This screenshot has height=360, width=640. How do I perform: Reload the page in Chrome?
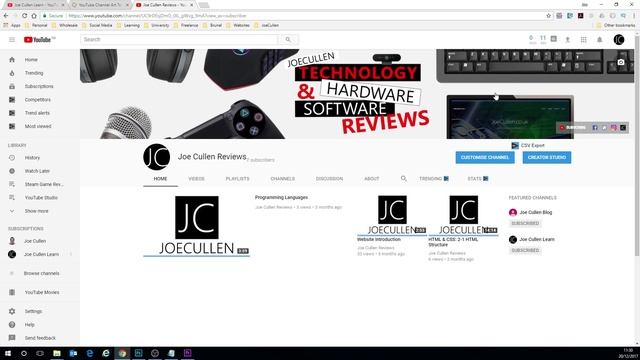pyautogui.click(x=24, y=16)
